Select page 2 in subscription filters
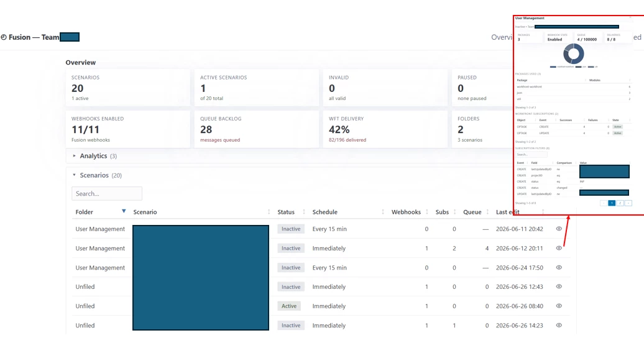644x361 pixels. click(620, 203)
